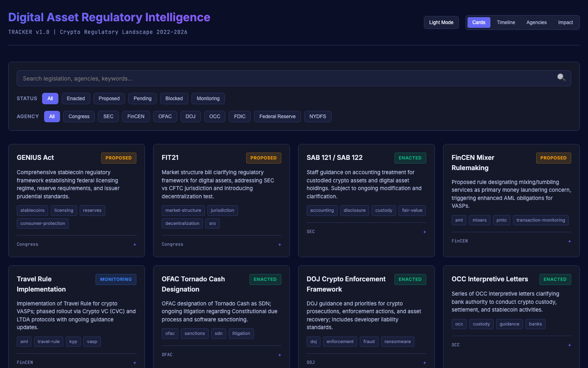Image resolution: width=588 pixels, height=368 pixels.
Task: Filter by FinCEN agency chip
Action: (136, 117)
